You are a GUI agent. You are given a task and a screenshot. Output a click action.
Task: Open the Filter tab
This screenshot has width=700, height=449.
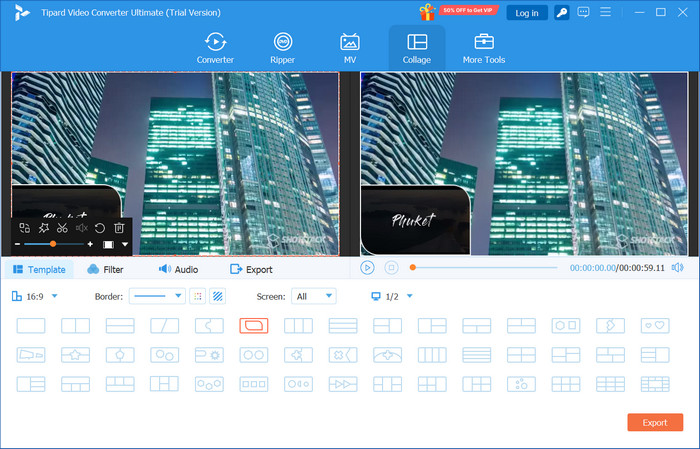(x=105, y=270)
